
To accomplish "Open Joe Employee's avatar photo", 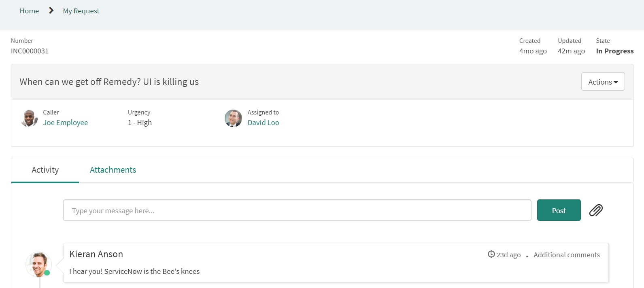I will coord(29,118).
